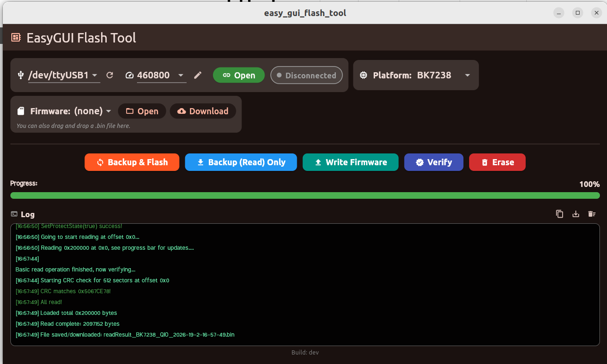This screenshot has height=364, width=607.
Task: Click the red Erase button
Action: [x=497, y=162]
